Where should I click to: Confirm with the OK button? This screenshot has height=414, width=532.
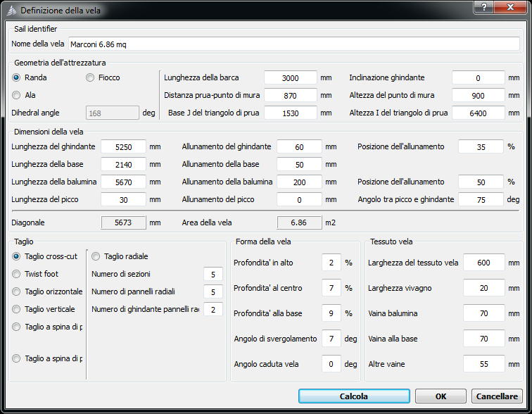coord(441,396)
